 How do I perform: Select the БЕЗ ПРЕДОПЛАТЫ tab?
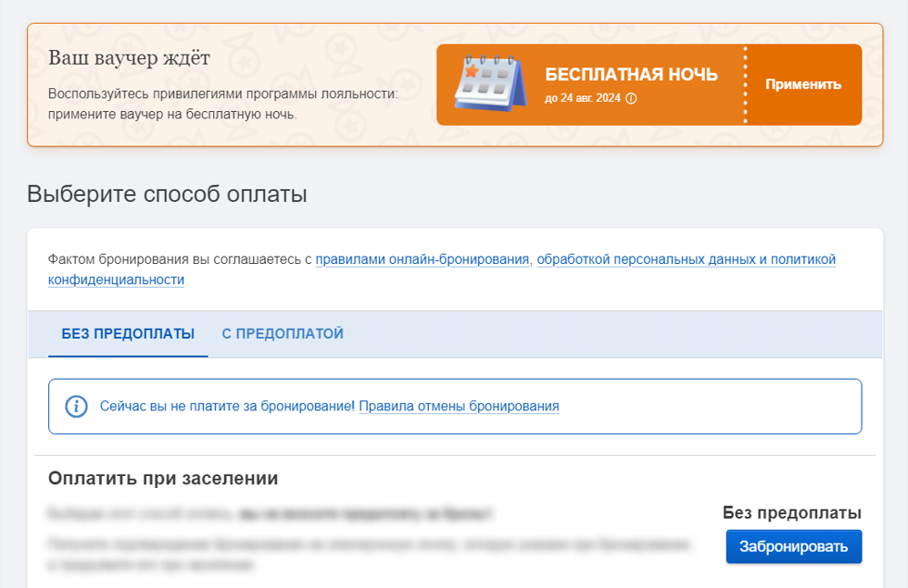pyautogui.click(x=128, y=334)
